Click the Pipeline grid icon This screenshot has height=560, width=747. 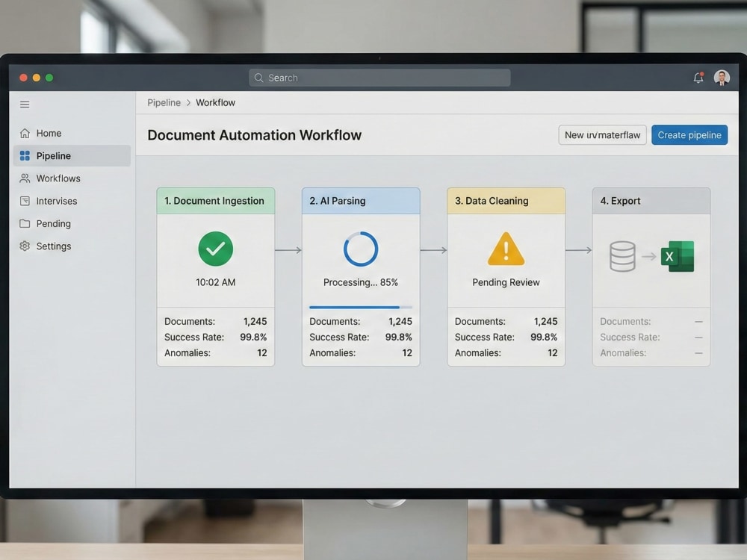coord(25,156)
